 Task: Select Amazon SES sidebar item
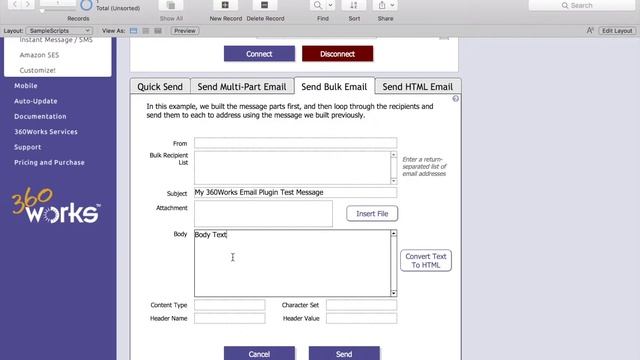tap(39, 55)
